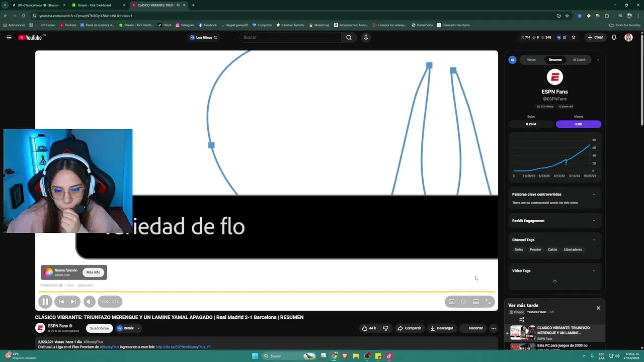
Task: Click the Compartir button
Action: point(409,328)
